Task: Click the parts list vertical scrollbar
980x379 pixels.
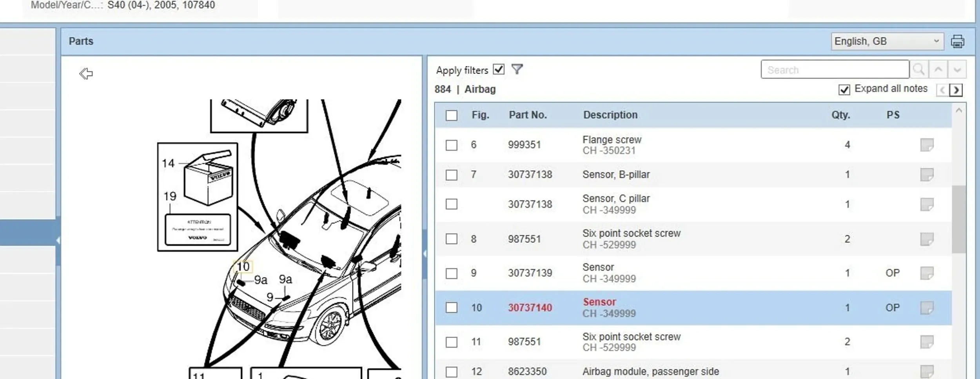Action: pos(958,220)
